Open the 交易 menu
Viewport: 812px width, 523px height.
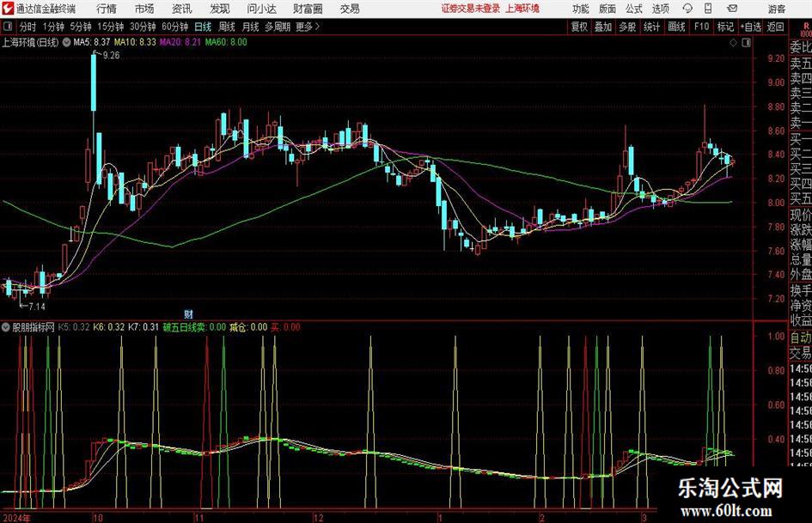coord(350,9)
